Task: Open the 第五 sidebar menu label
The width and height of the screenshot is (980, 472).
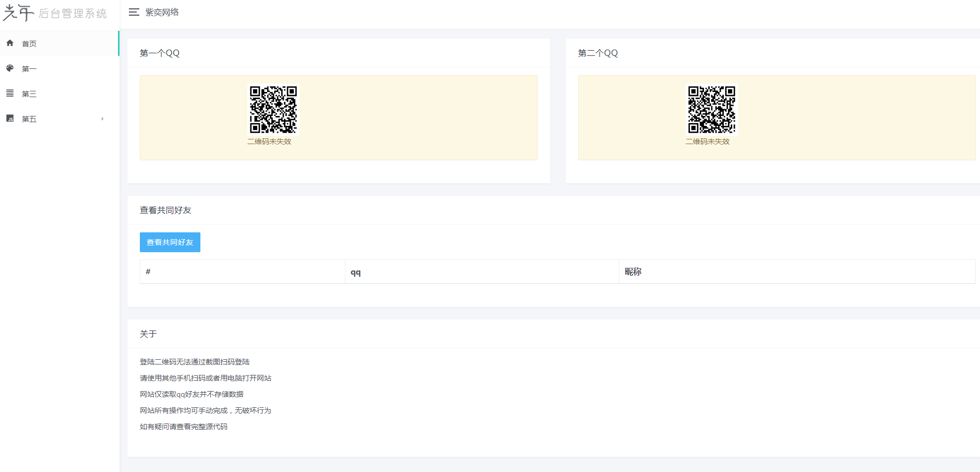Action: click(x=29, y=119)
